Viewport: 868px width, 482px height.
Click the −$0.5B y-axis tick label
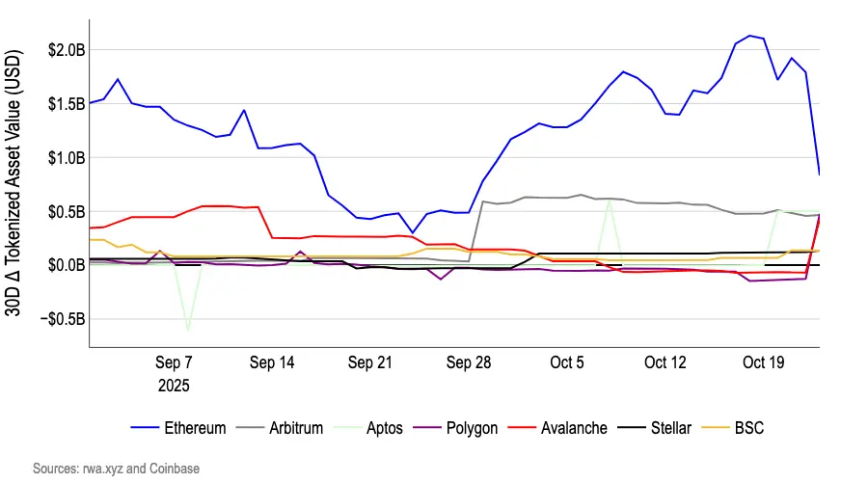[63, 319]
